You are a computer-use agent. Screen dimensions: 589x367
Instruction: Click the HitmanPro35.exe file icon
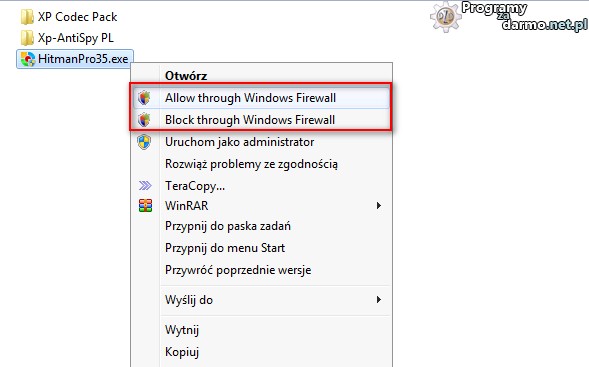pos(28,59)
